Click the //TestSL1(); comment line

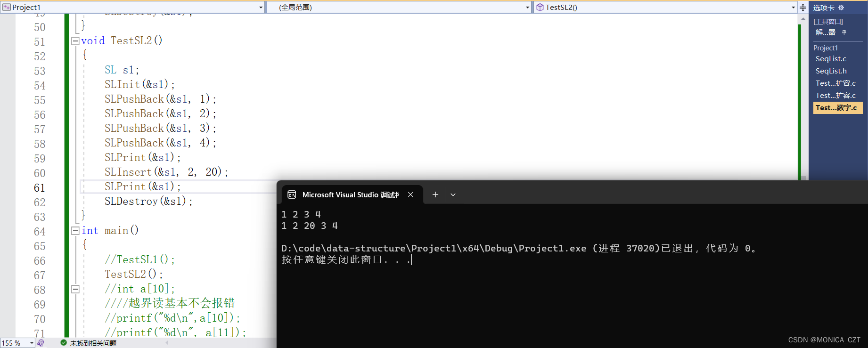[x=139, y=259]
